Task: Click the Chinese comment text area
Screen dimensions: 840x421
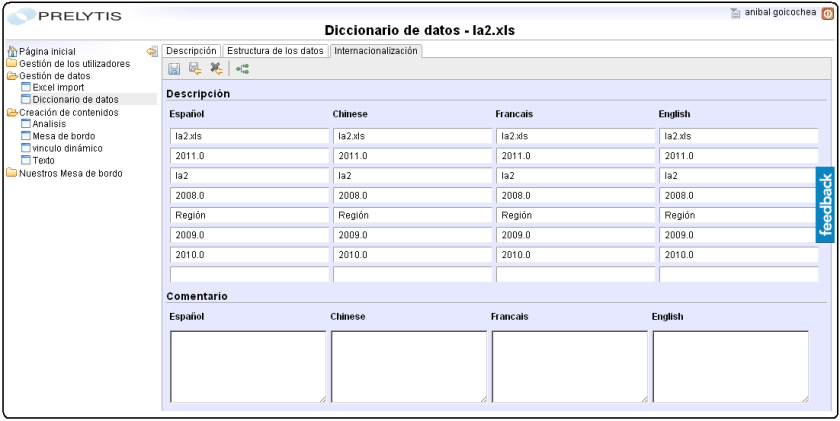Action: click(409, 366)
